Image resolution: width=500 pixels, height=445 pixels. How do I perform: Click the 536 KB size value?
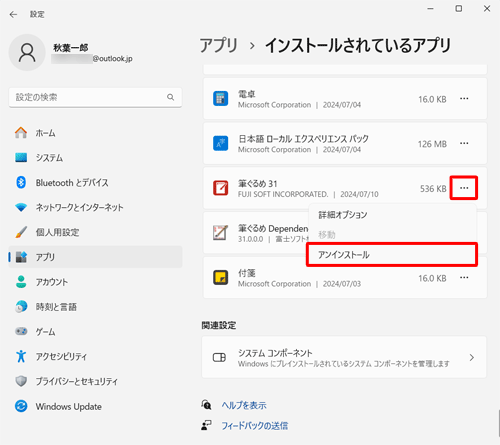pos(433,189)
